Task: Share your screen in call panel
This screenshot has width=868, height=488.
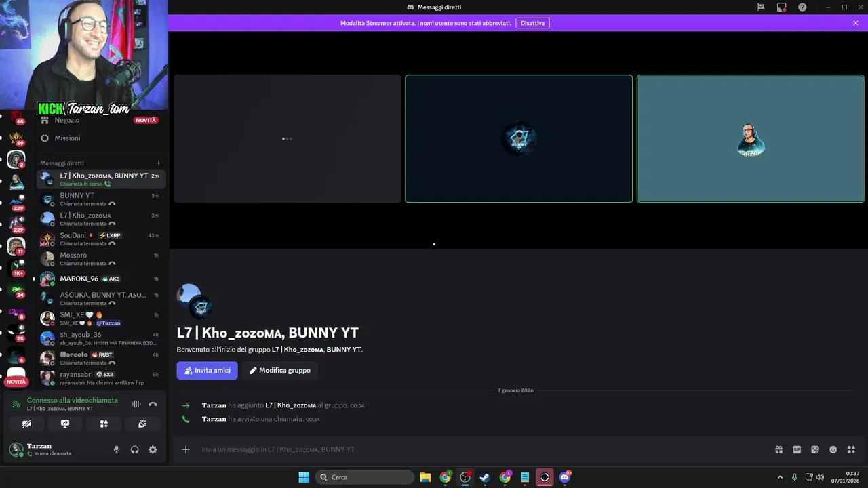Action: 65,424
